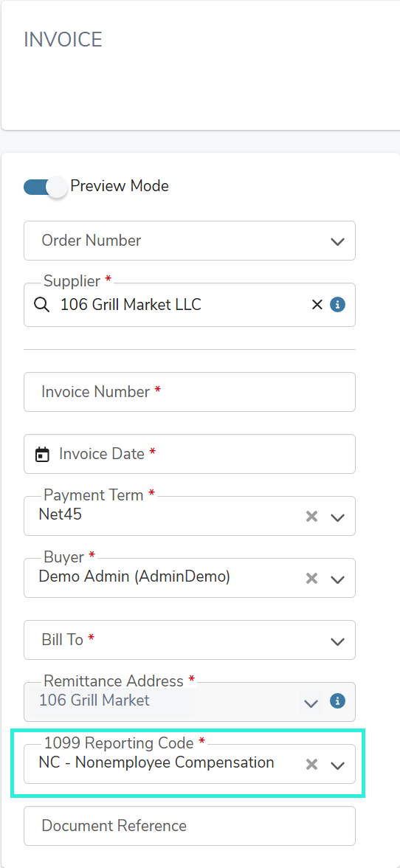Focus the Invoice Date field

coord(189,454)
